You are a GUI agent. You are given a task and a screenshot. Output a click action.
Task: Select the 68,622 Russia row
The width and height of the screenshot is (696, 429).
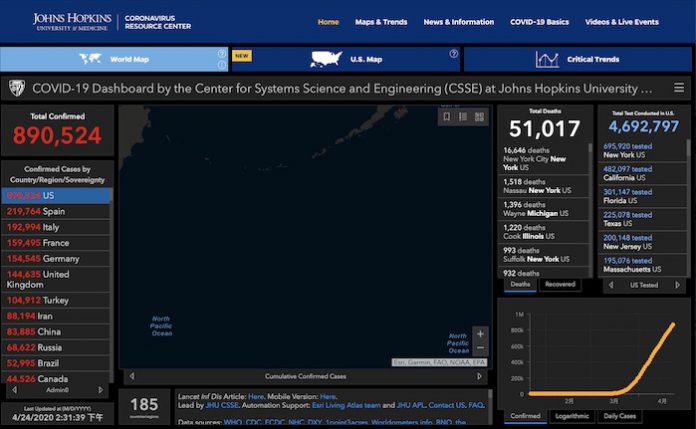tap(56, 347)
